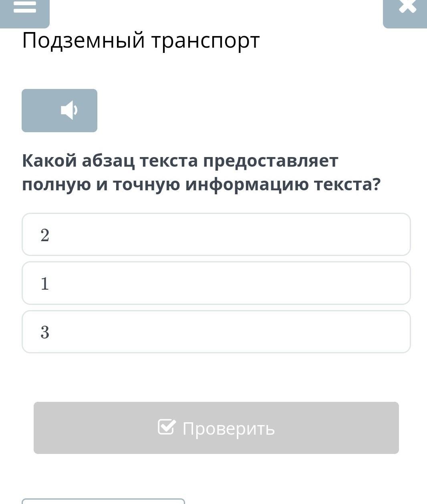
Task: Select answer option 3
Action: pos(216,332)
